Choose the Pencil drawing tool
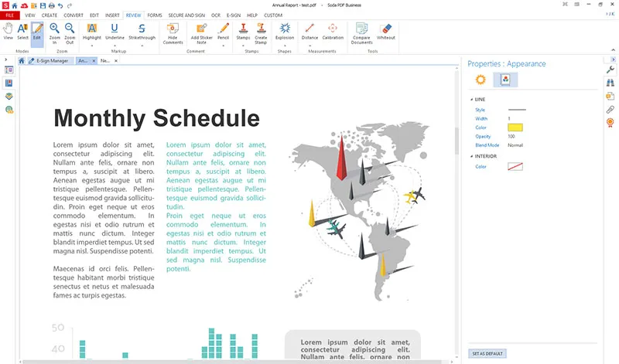 click(x=224, y=31)
